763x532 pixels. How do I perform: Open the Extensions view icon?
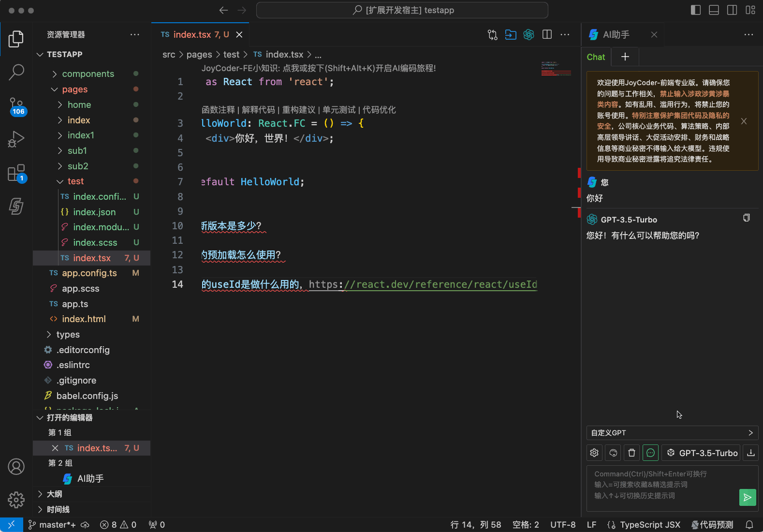pyautogui.click(x=16, y=173)
